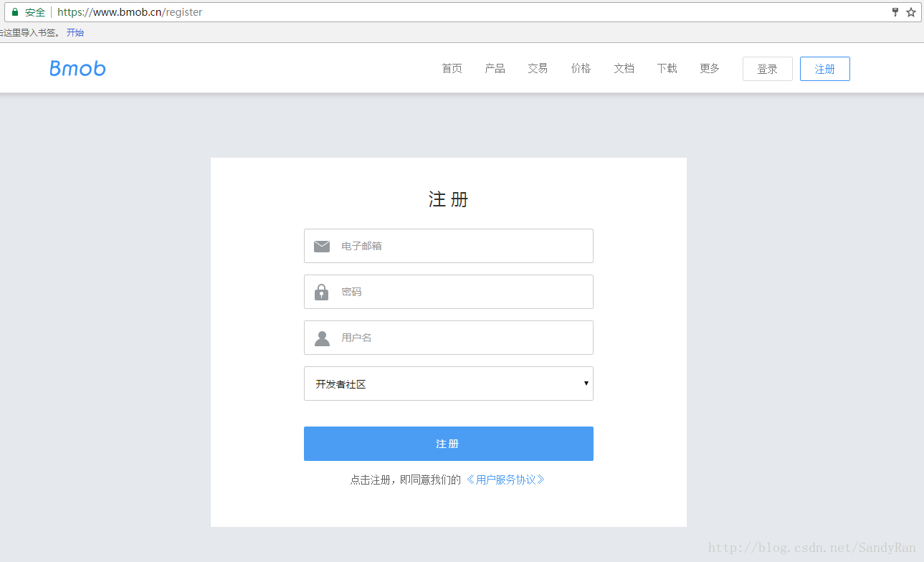
Task: Click the padlock icon in password field
Action: (322, 292)
